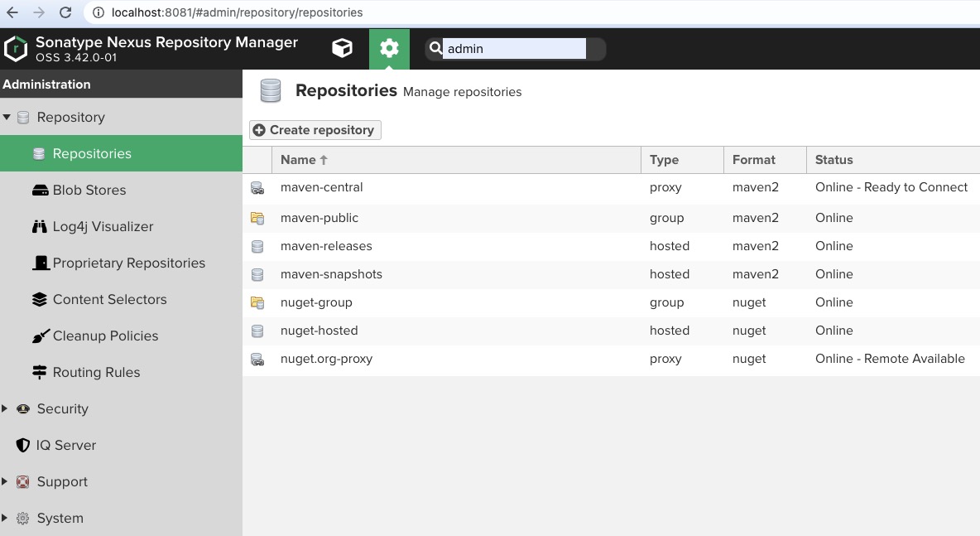The image size is (980, 536).
Task: Expand the Security tree node
Action: [x=6, y=408]
